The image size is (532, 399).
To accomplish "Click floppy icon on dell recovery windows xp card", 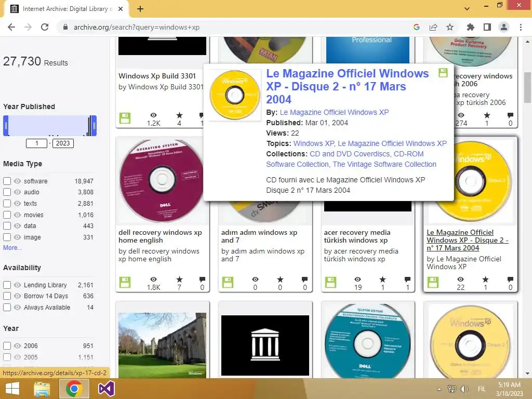I will click(125, 282).
